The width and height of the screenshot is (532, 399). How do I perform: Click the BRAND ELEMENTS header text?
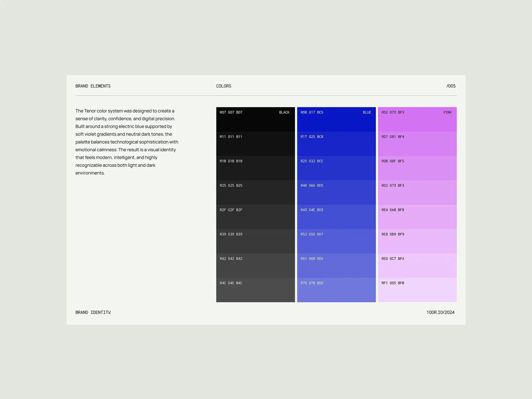(x=93, y=86)
